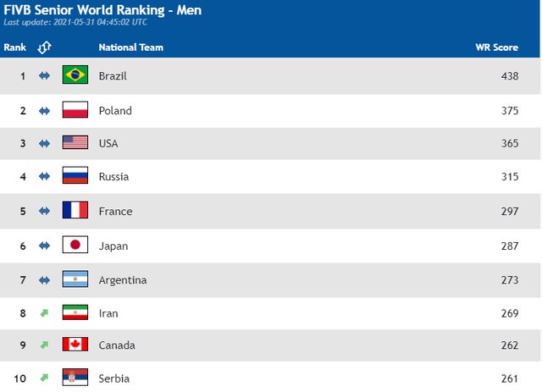Viewport: 542px width, 392px height.
Task: Click the France flag icon
Action: tap(75, 211)
